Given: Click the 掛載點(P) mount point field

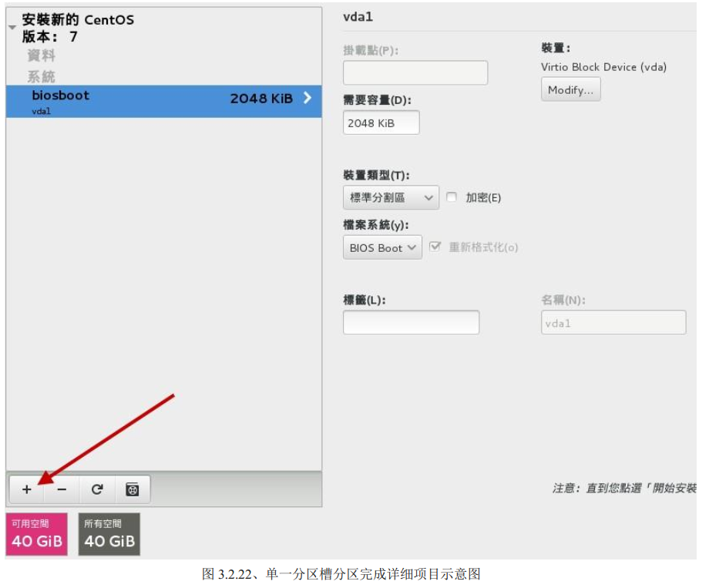Looking at the screenshot, I should [415, 72].
